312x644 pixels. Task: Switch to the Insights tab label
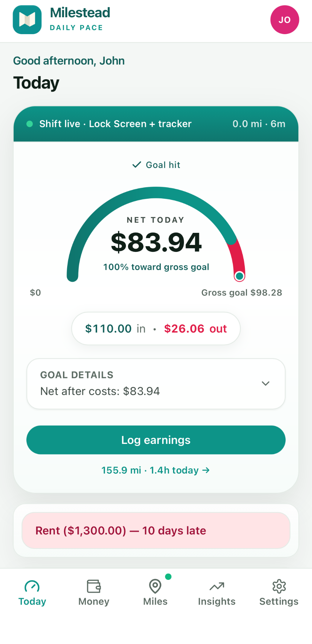(217, 601)
